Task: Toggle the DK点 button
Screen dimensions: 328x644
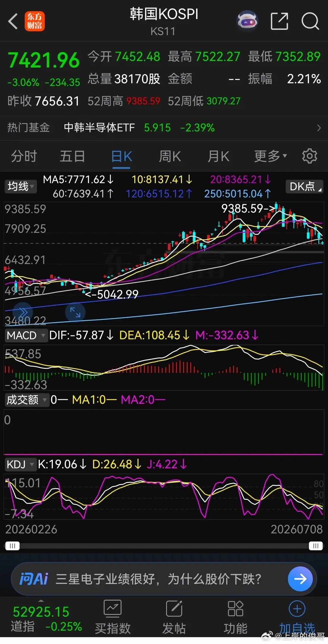Action: (304, 186)
